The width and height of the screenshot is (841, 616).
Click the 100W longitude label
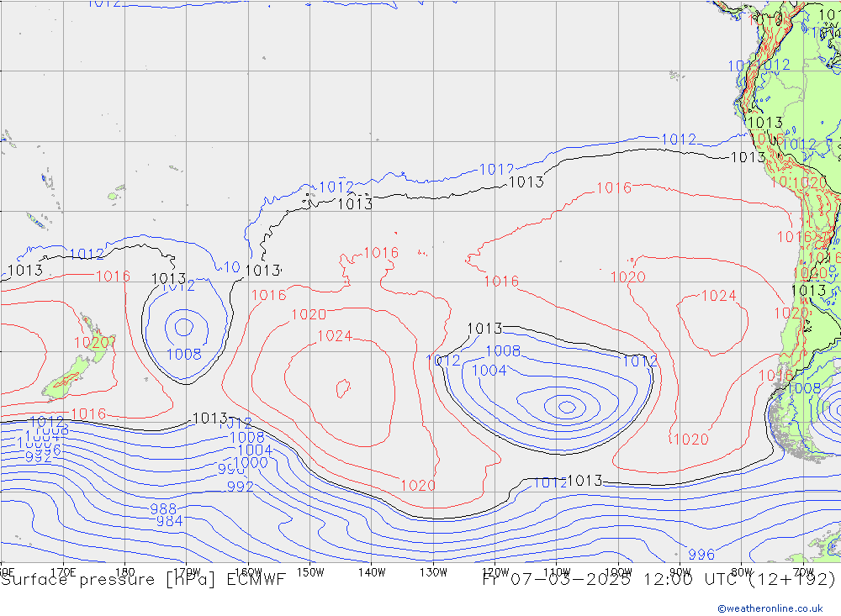[x=618, y=572]
